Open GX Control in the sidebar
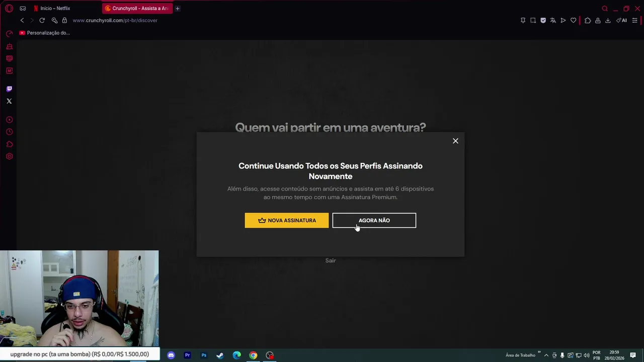Screen dimensions: 644x362 coord(9,34)
